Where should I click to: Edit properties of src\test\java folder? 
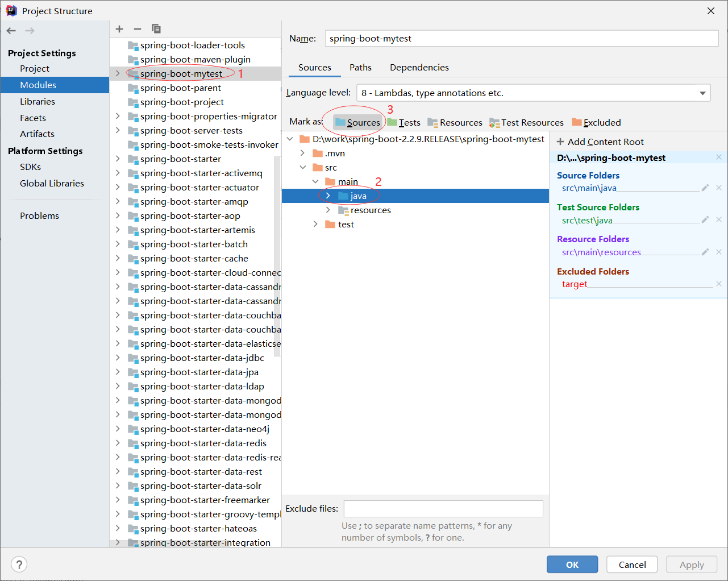(x=705, y=219)
